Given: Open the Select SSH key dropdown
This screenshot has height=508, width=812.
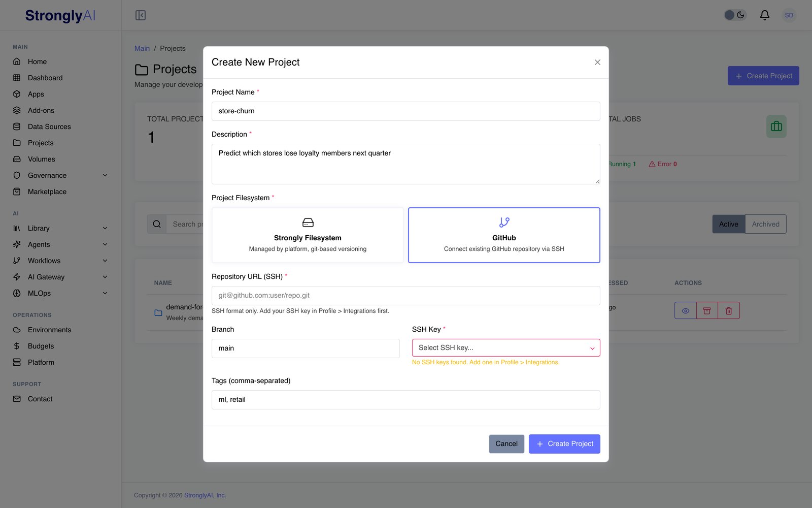Looking at the screenshot, I should pyautogui.click(x=506, y=348).
